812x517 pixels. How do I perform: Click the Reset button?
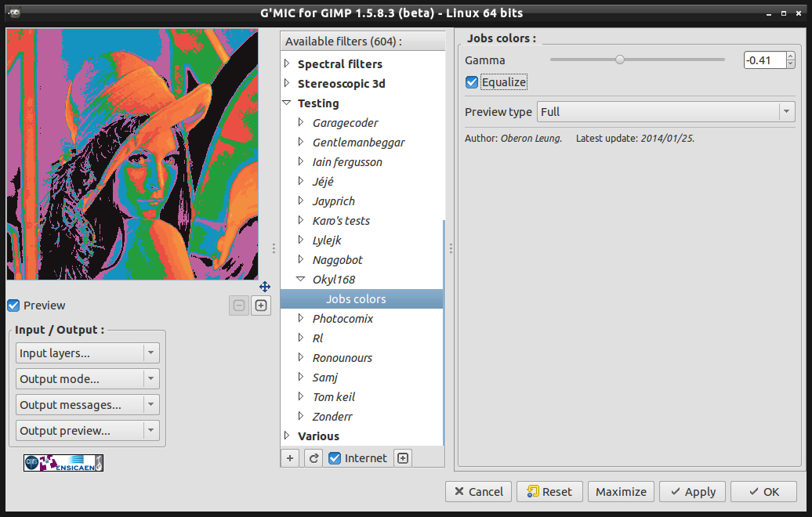(549, 492)
